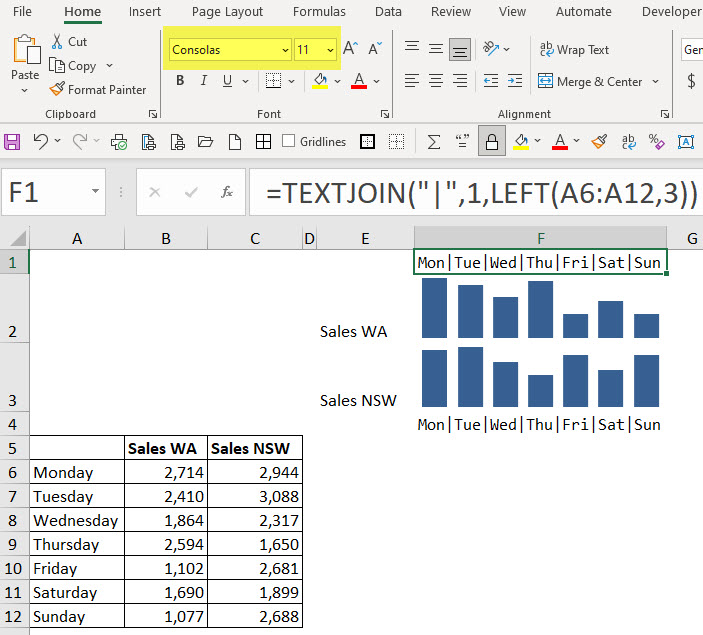Image resolution: width=703 pixels, height=635 pixels.
Task: Apply the yellow fill color in ribbon
Action: click(320, 81)
